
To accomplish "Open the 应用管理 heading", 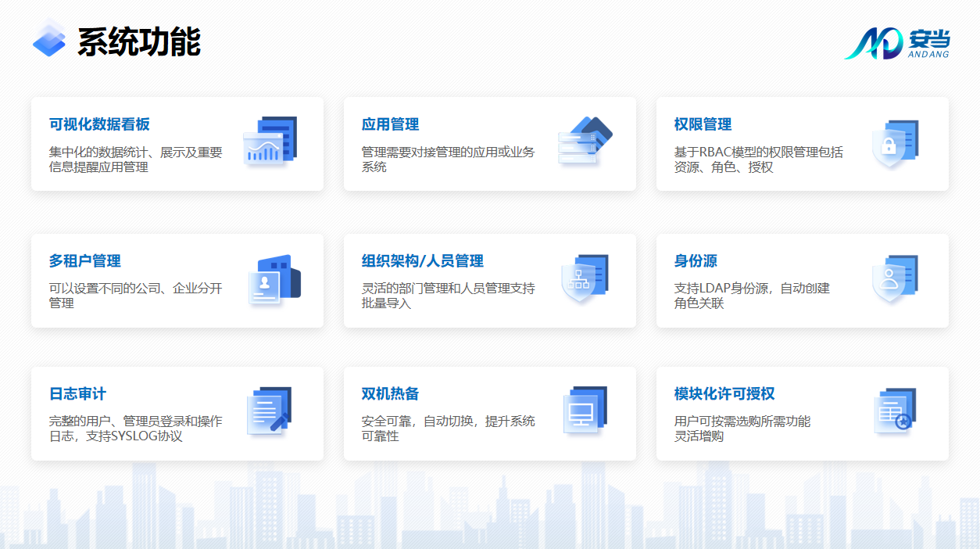I will (390, 124).
